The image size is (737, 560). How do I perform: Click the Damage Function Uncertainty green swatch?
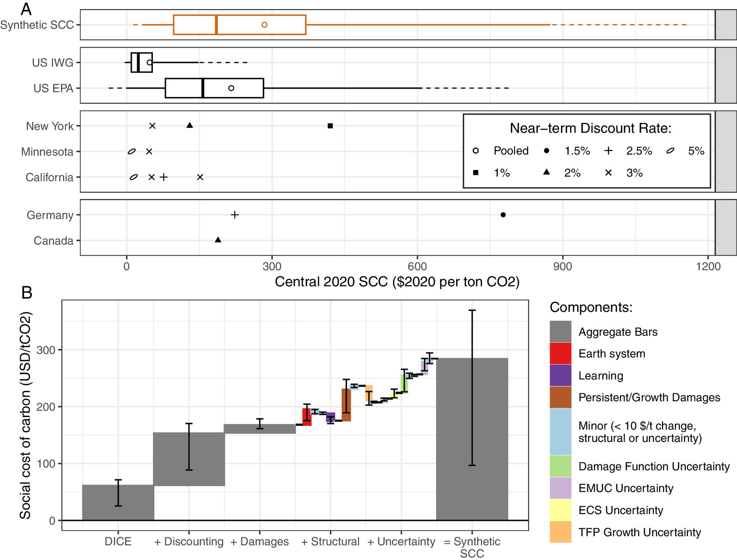[560, 466]
